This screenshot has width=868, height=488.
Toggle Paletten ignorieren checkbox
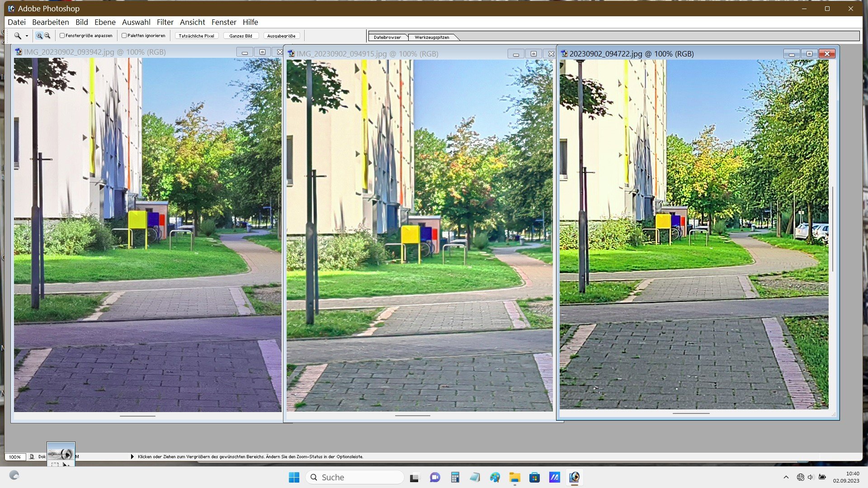tap(124, 36)
